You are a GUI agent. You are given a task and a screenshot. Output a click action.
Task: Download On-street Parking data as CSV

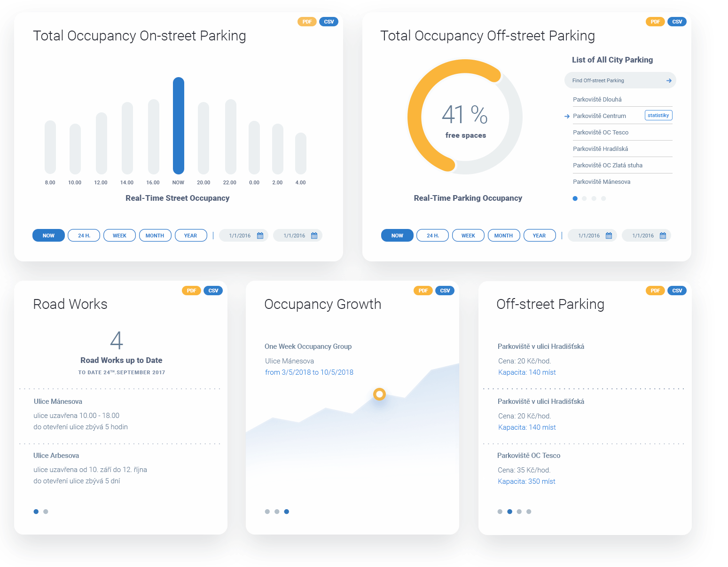[x=329, y=21]
